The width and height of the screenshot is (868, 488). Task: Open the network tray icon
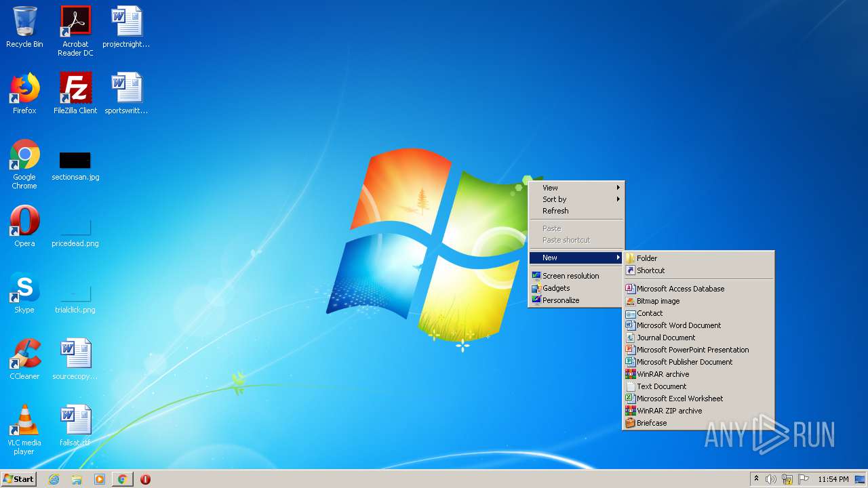(787, 479)
